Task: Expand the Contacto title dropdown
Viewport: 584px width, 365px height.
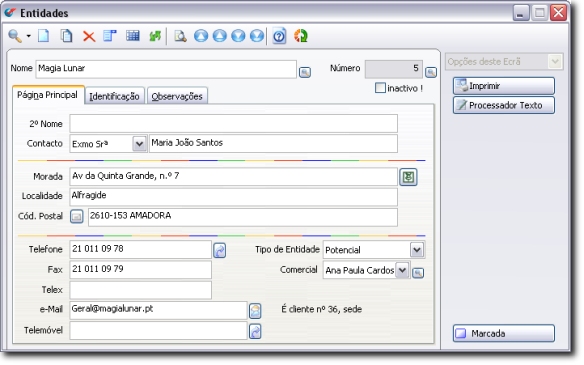Action: [139, 144]
